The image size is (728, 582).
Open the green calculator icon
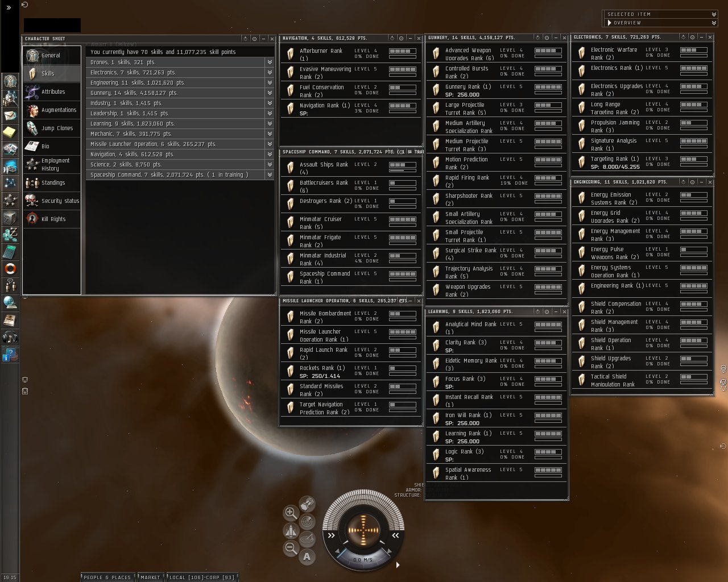point(10,251)
